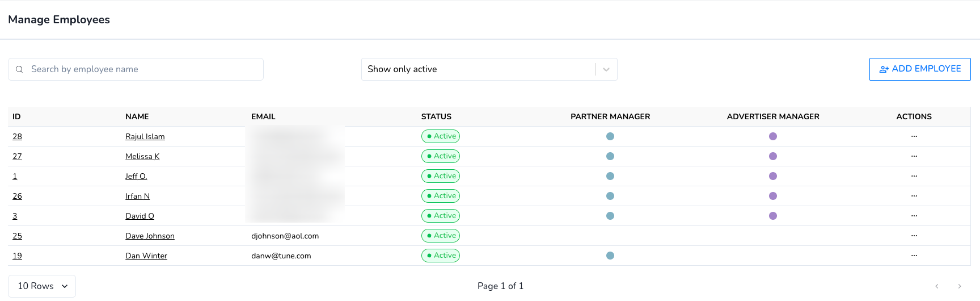This screenshot has height=301, width=980.
Task: Click the ACTIONS column header
Action: [x=914, y=116]
